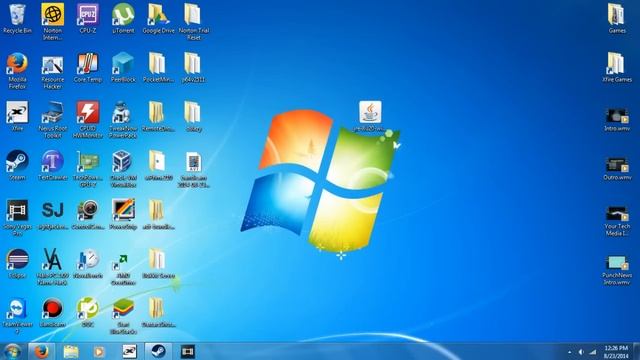Select the VA lettered desktop shortcut
This screenshot has width=640, height=360.
pyautogui.click(x=53, y=266)
